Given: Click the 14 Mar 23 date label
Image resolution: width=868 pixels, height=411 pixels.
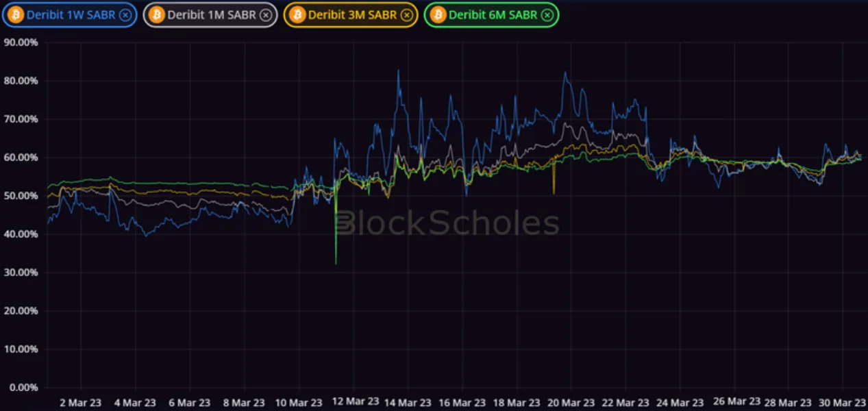Looking at the screenshot, I should tap(407, 402).
